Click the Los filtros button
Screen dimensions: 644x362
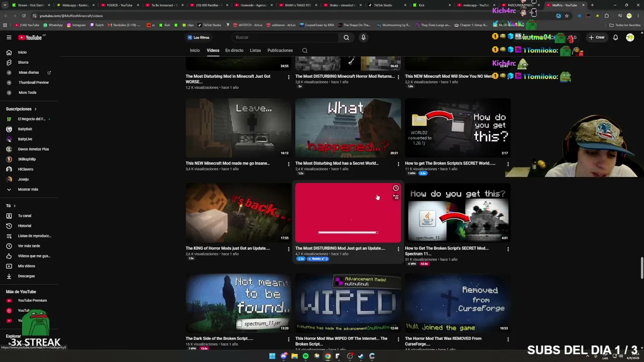(198, 37)
